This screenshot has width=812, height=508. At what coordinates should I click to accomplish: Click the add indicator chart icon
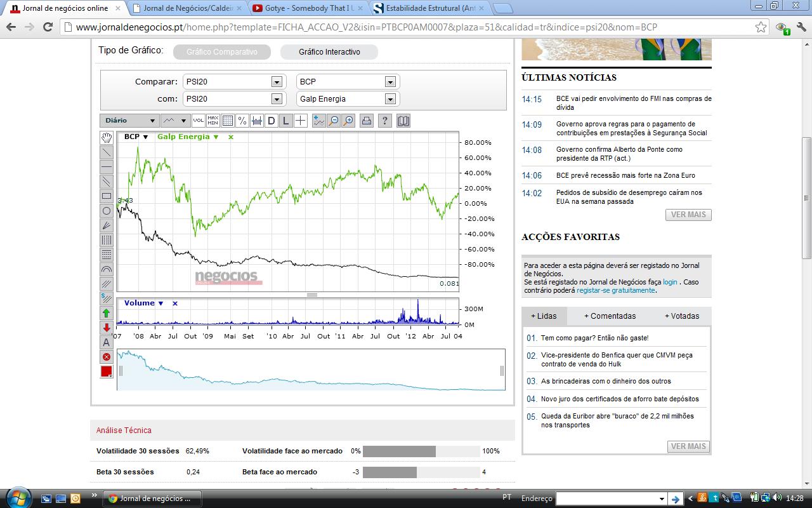(318, 121)
